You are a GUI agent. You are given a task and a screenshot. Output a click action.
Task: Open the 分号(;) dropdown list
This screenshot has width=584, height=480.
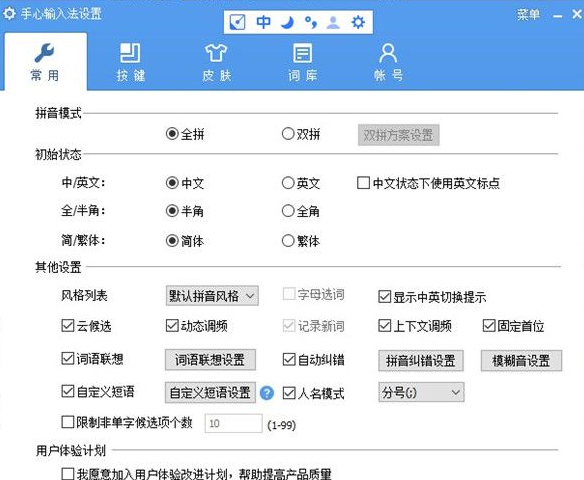click(421, 392)
